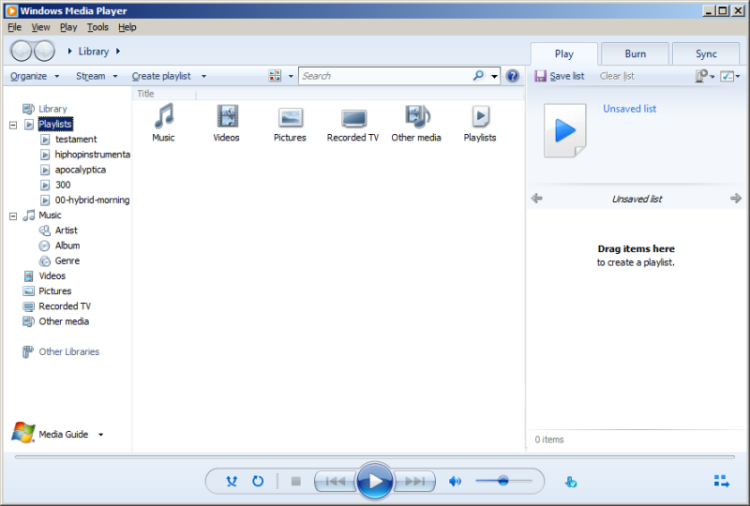This screenshot has height=506, width=750.
Task: Collapse the Music tree node
Action: pos(13,216)
